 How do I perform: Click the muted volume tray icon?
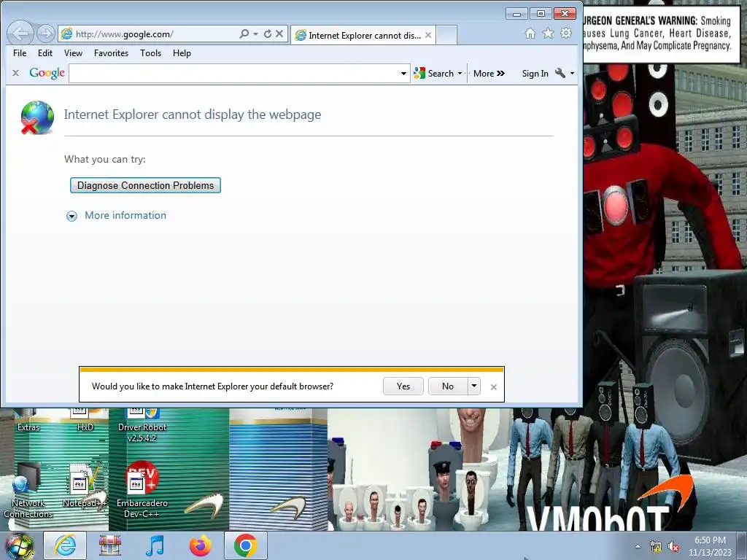point(673,547)
